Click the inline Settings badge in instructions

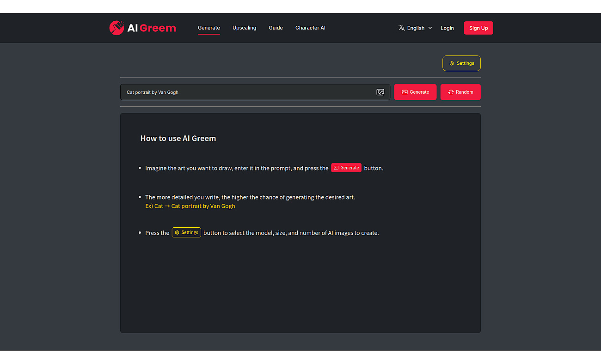coord(186,232)
